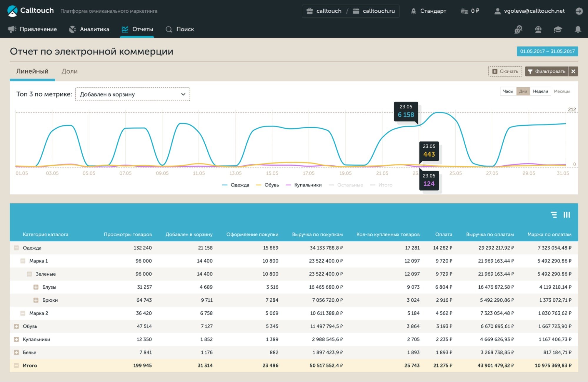Image resolution: width=588 pixels, height=382 pixels.
Task: Click the table columns settings icon
Action: (567, 215)
